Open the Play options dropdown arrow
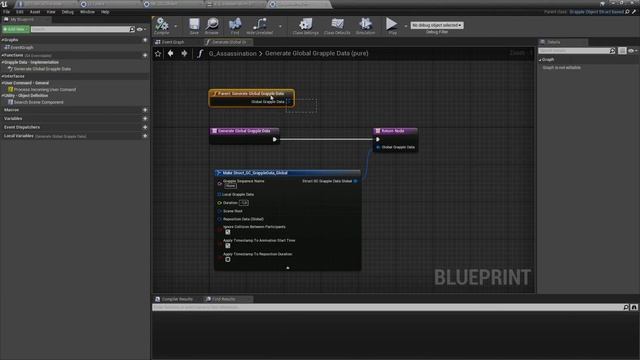 pyautogui.click(x=405, y=26)
